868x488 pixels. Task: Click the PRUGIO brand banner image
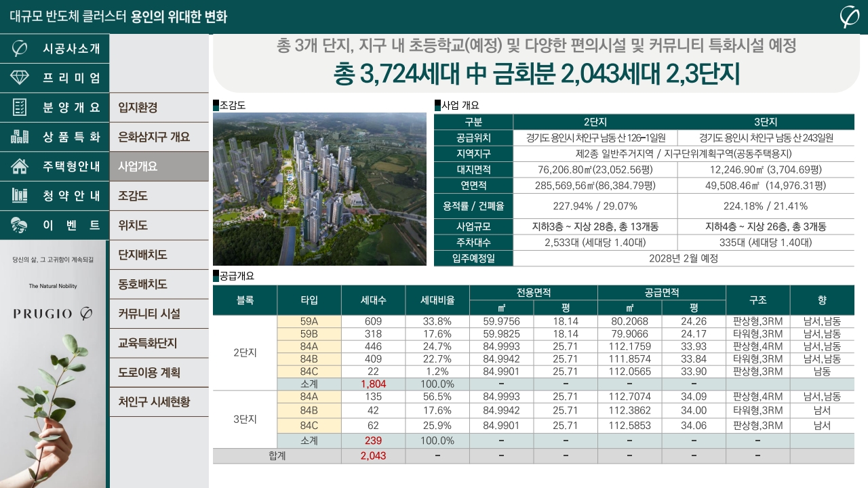53,364
